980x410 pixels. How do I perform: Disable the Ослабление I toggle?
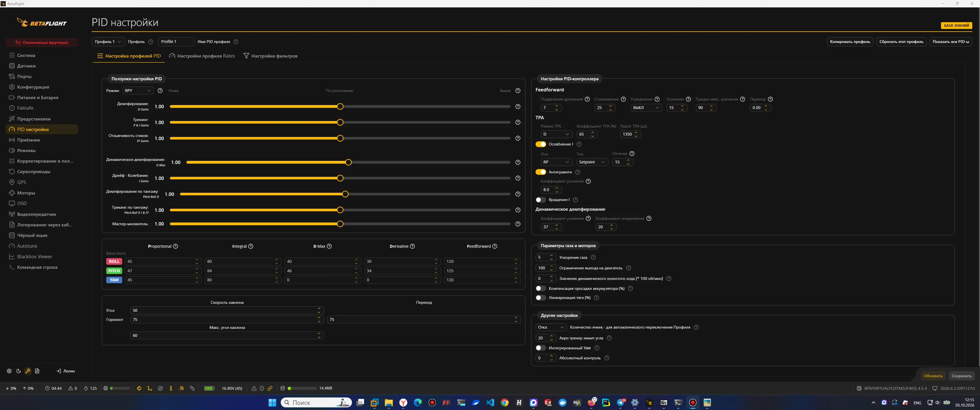coord(541,144)
